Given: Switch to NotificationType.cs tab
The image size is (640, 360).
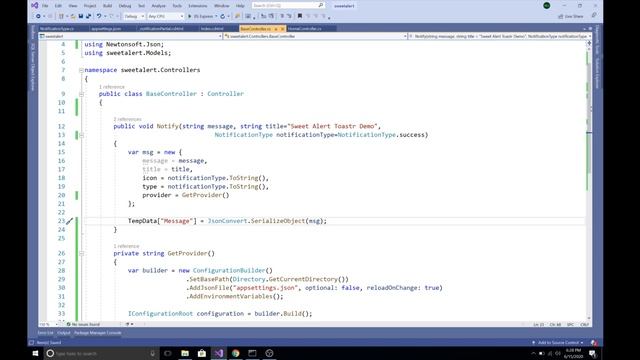Looking at the screenshot, I should pyautogui.click(x=57, y=29).
